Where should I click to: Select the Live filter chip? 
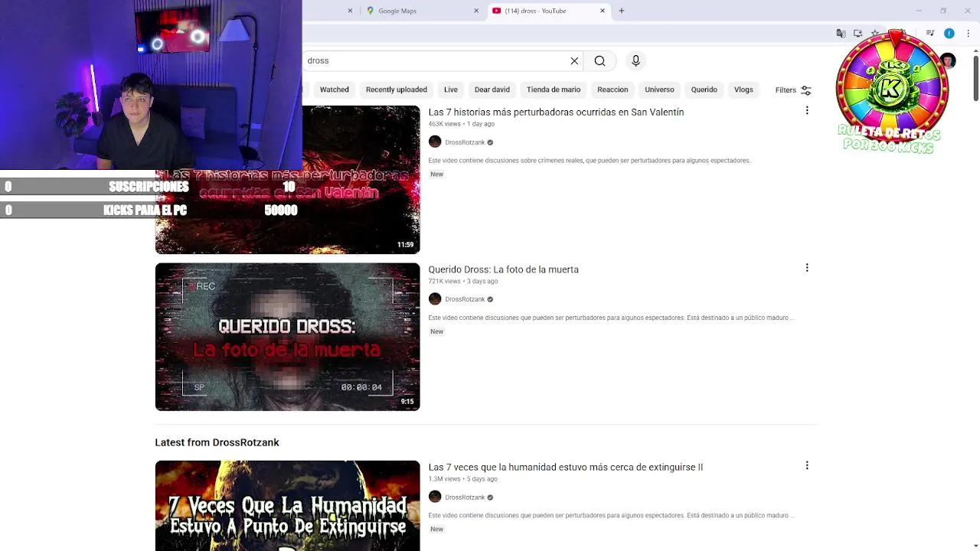451,90
